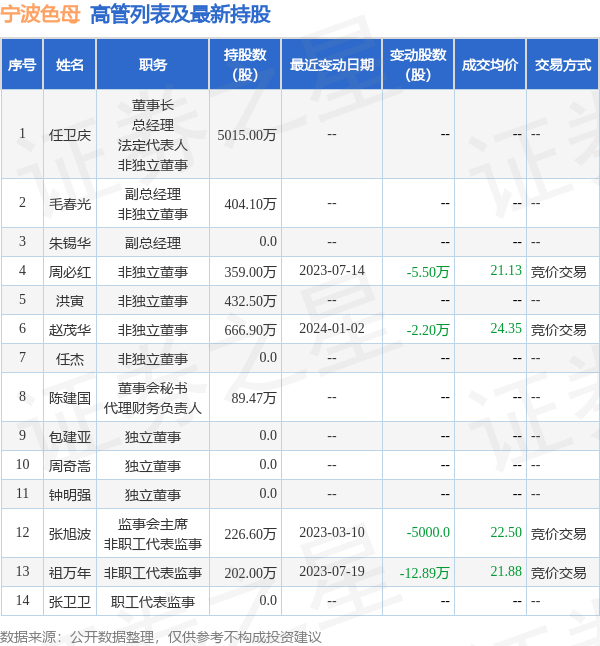Click the change value -5000.0
The image size is (600, 646).
point(428,532)
